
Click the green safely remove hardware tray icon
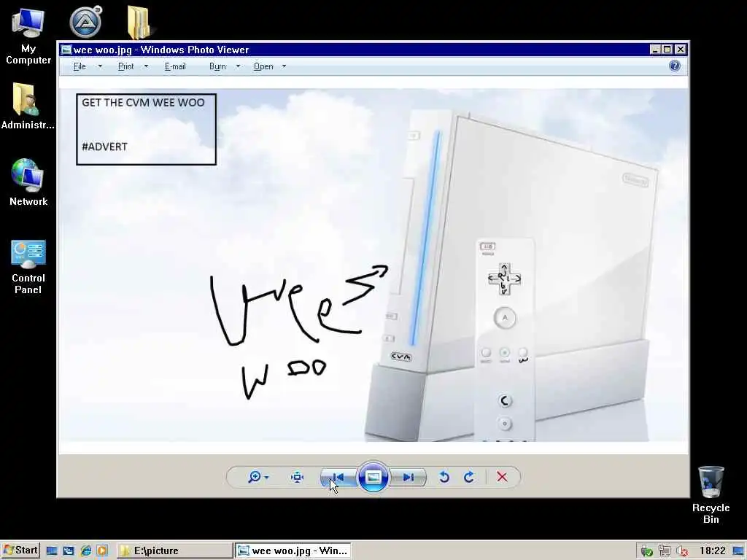(x=646, y=551)
